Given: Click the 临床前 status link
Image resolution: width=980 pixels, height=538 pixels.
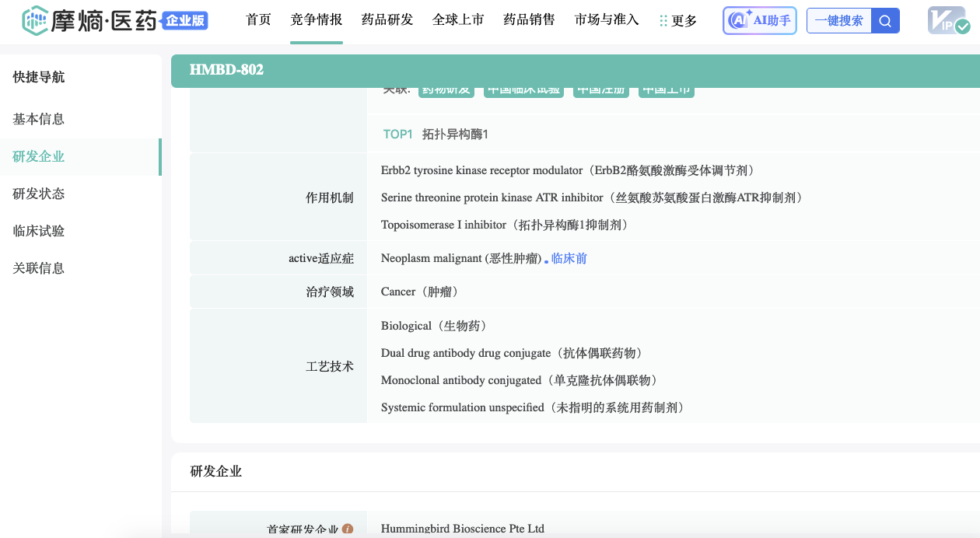Looking at the screenshot, I should pyautogui.click(x=569, y=259).
